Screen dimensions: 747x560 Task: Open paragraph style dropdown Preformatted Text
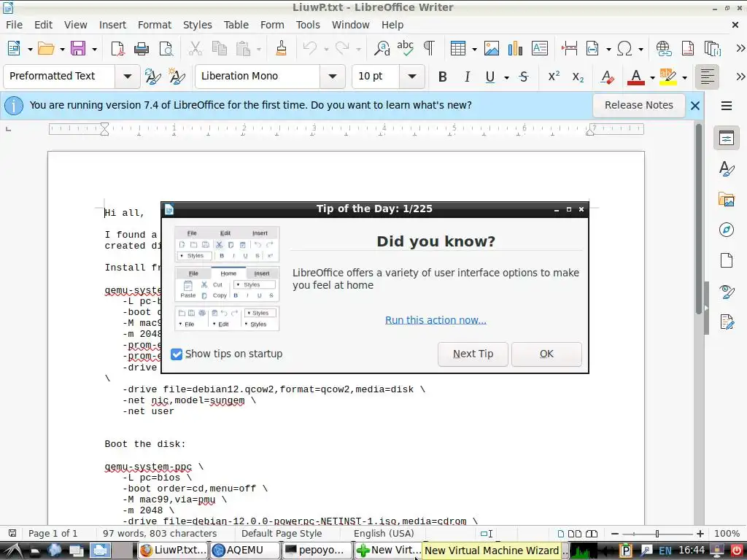point(127,76)
